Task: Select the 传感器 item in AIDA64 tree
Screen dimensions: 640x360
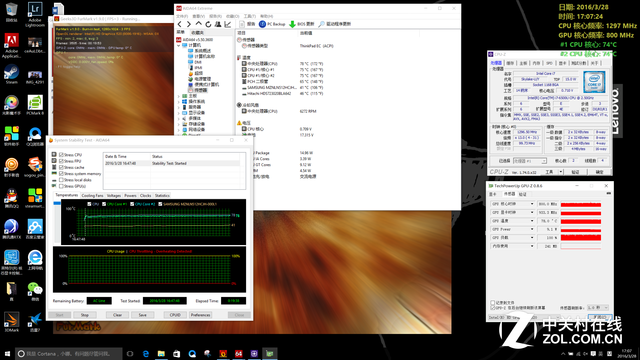Action: (198, 90)
